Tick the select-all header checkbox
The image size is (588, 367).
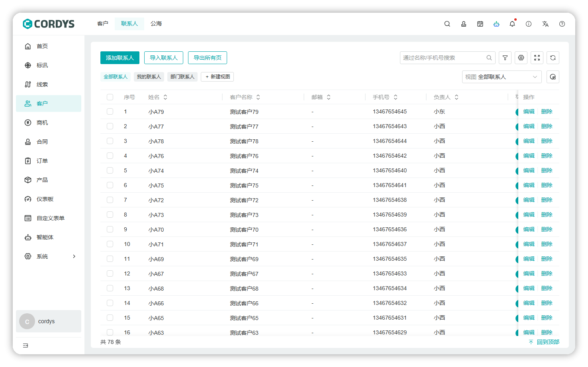pos(110,97)
